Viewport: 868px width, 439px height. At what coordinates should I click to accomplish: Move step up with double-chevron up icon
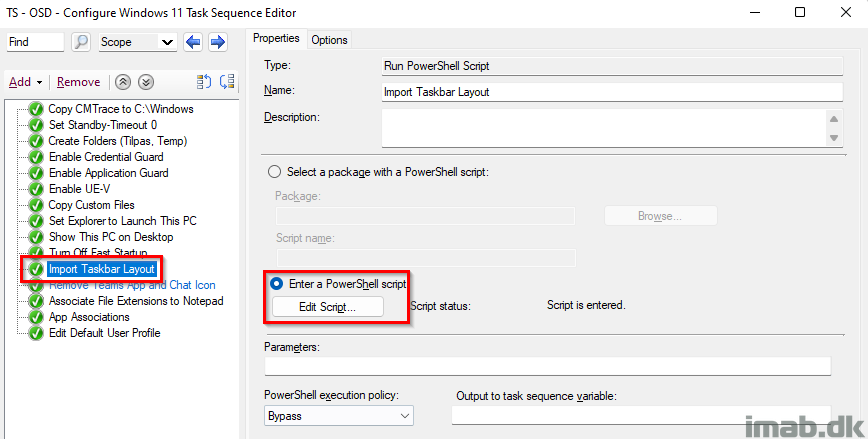click(x=123, y=82)
